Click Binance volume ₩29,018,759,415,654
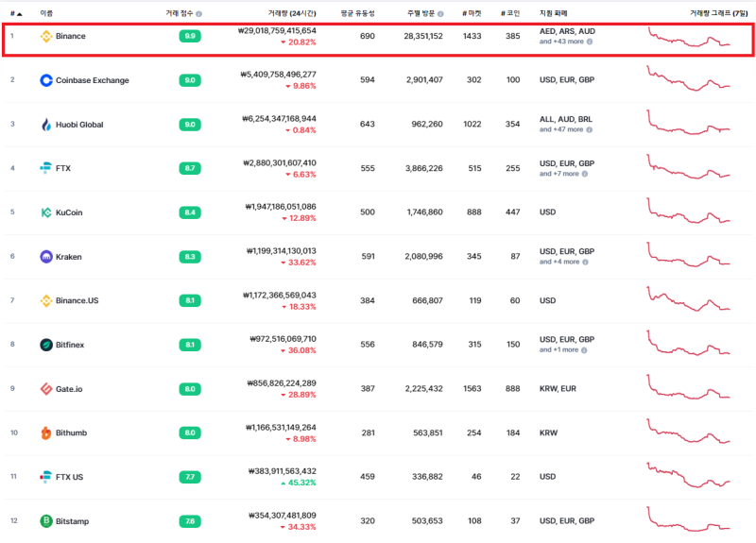The height and width of the screenshot is (543, 756). click(277, 31)
